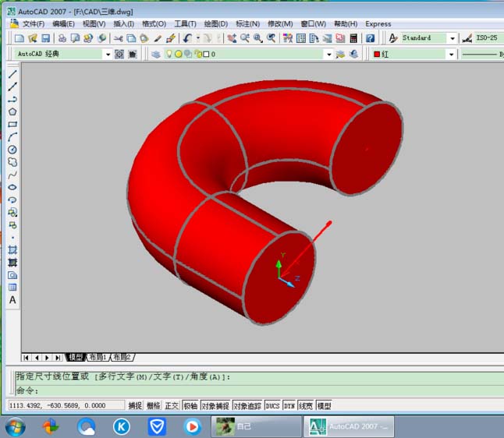Toggle the 捕捉 snap mode button
This screenshot has width=504, height=438.
click(135, 405)
